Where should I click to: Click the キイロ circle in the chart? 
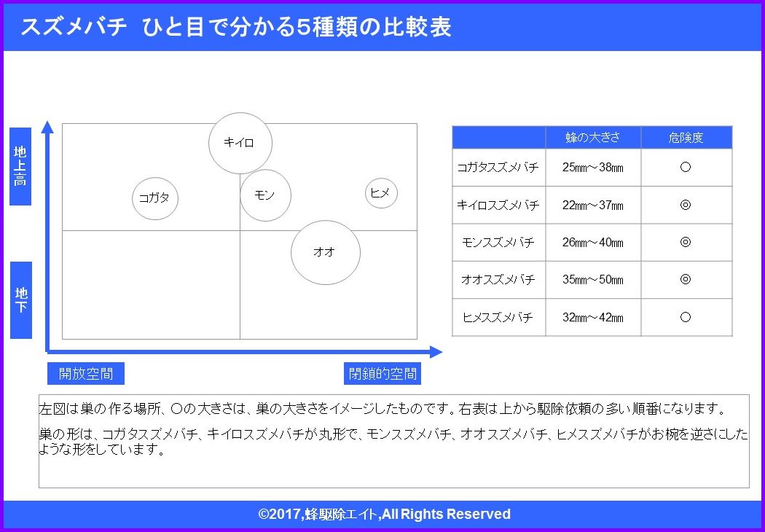pos(240,144)
